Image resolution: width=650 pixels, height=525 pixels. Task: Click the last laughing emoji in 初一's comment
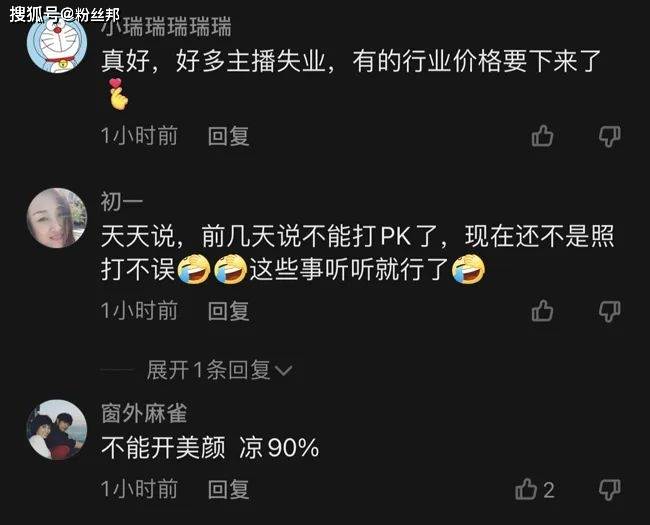coord(468,269)
